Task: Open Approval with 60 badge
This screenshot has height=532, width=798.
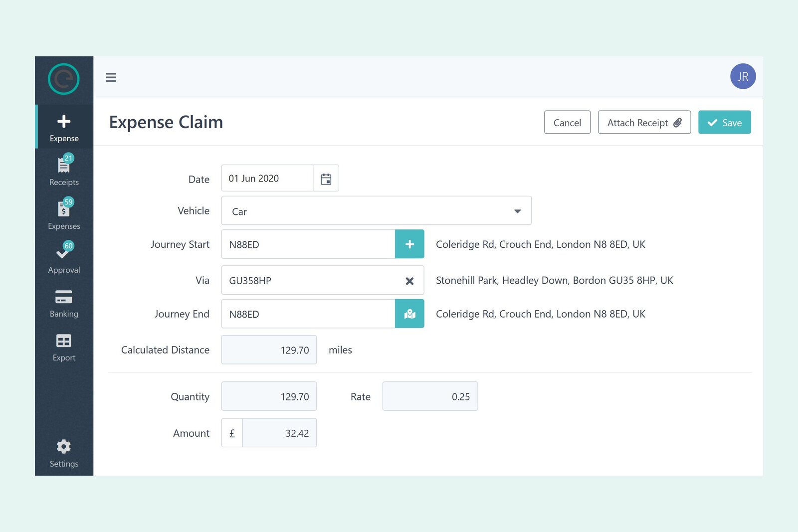Action: pos(64,258)
